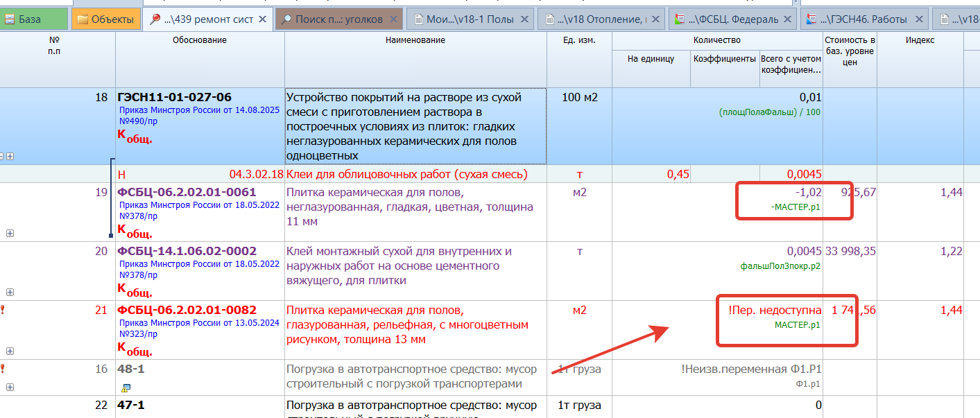Click the document icon on v18 Отопление tab
Image resolution: width=980 pixels, height=418 pixels.
coord(549,19)
